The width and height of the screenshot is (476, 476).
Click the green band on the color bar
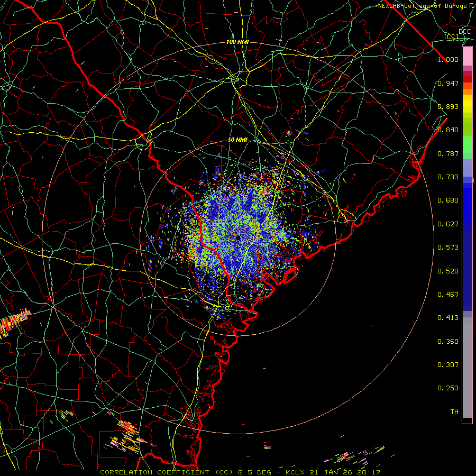click(x=467, y=144)
